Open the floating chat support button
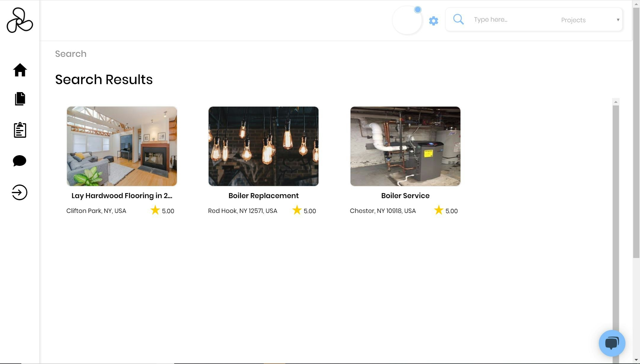 612,343
